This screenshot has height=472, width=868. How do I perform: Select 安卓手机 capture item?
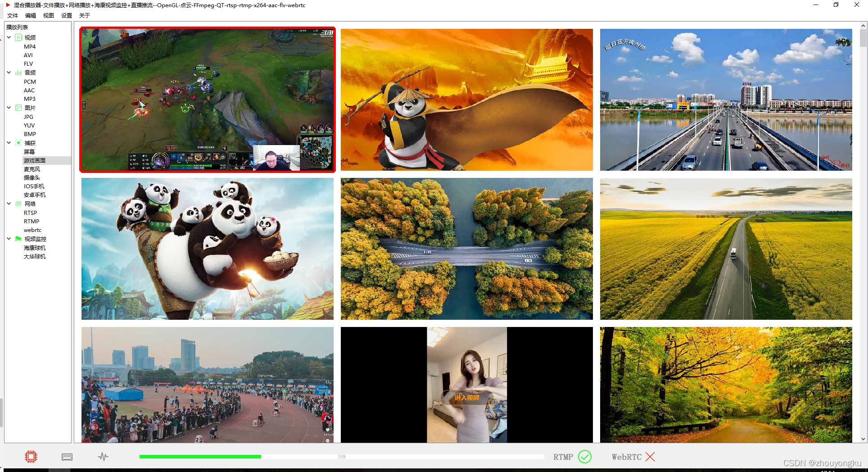pos(35,195)
